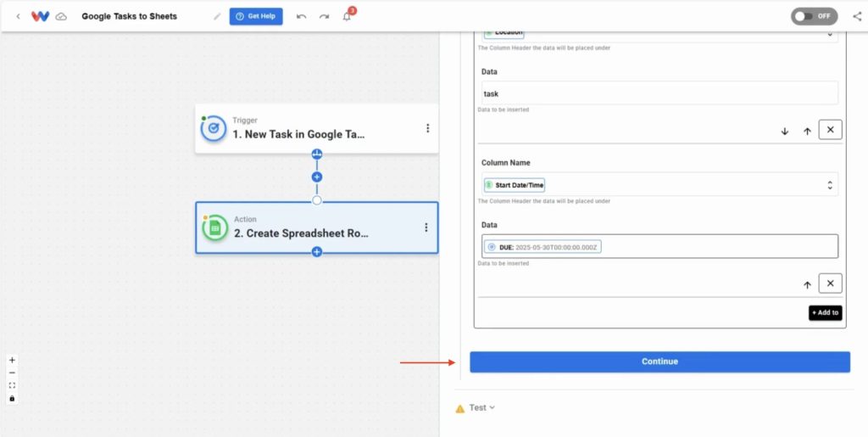This screenshot has height=437, width=868.
Task: Open the W logo home icon
Action: click(x=40, y=17)
